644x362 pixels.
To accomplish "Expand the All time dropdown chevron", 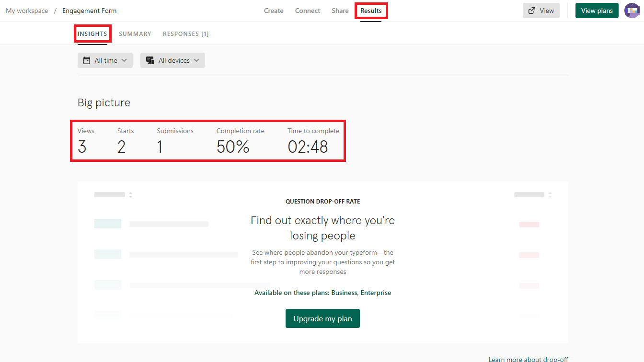I will [x=124, y=60].
